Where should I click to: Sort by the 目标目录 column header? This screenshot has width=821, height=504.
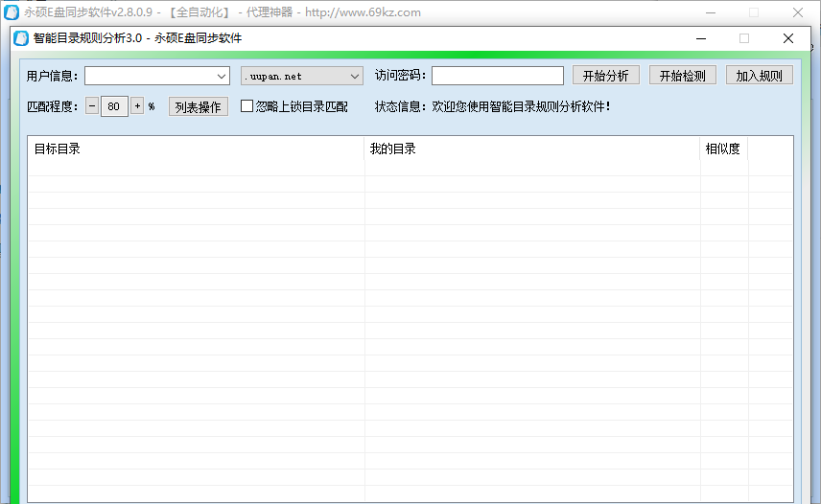tap(196, 149)
